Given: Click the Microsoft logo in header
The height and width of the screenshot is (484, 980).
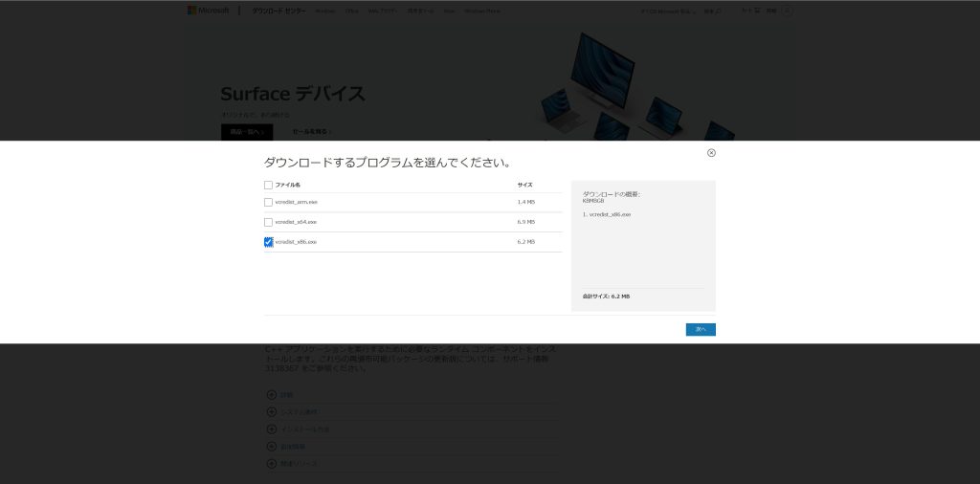Looking at the screenshot, I should pos(208,11).
